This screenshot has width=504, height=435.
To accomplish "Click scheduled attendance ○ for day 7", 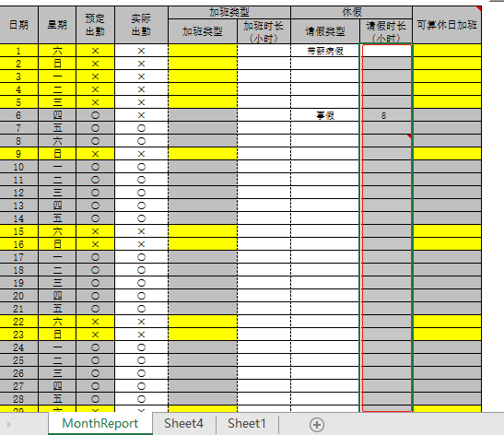I will 95,128.
